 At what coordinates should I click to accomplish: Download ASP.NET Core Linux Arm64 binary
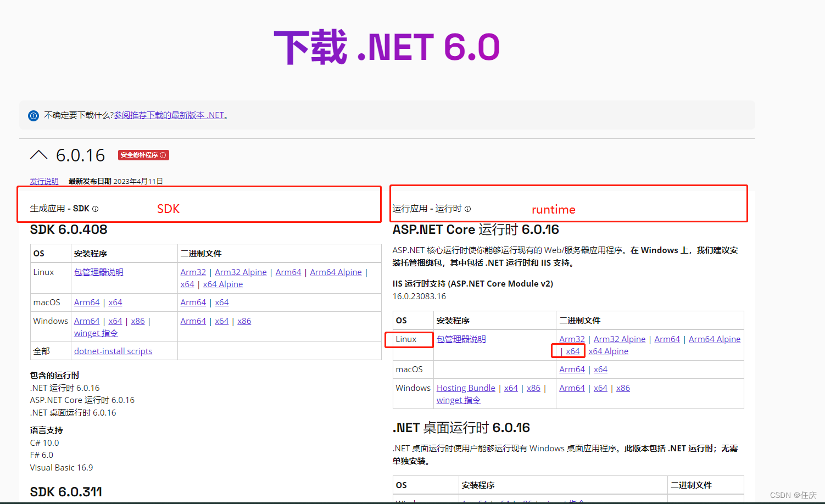[667, 339]
